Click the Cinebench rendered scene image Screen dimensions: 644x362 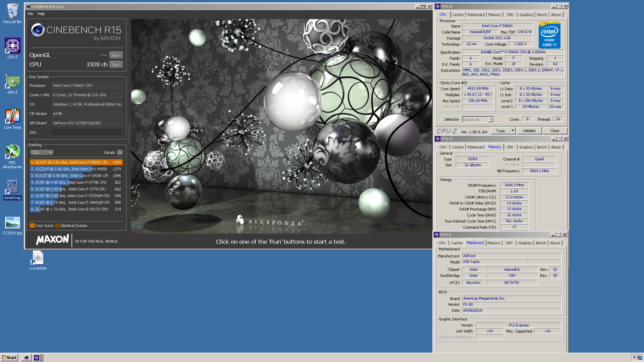tap(281, 126)
